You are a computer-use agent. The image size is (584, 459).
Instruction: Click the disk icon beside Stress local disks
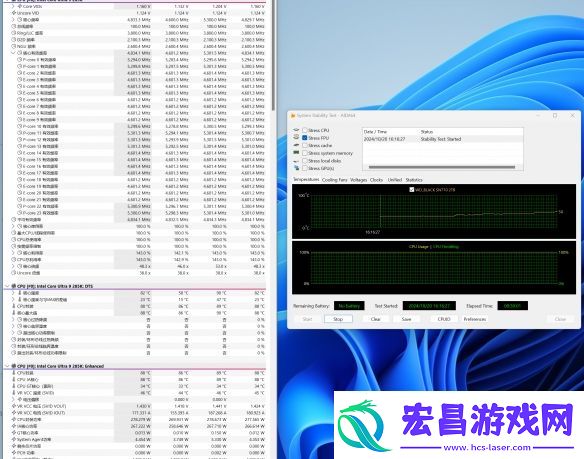click(x=296, y=161)
